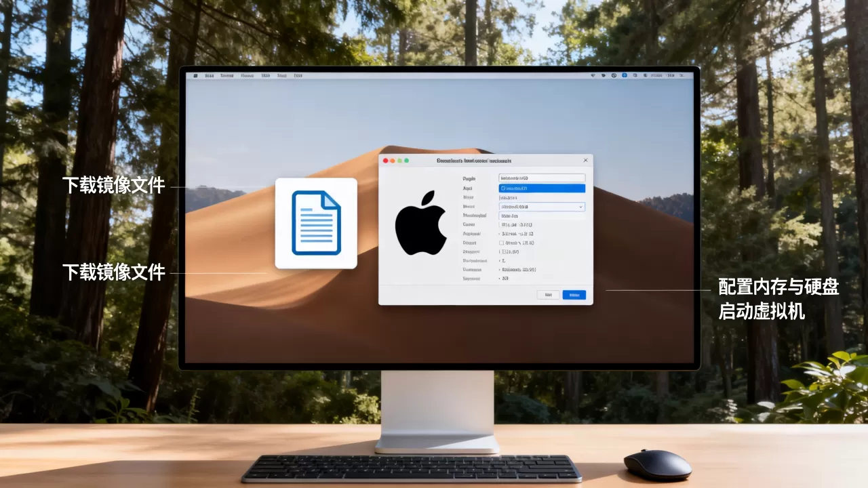Open the blue document file icon on desktop
Viewport: 868px width, 488px height.
tap(316, 223)
